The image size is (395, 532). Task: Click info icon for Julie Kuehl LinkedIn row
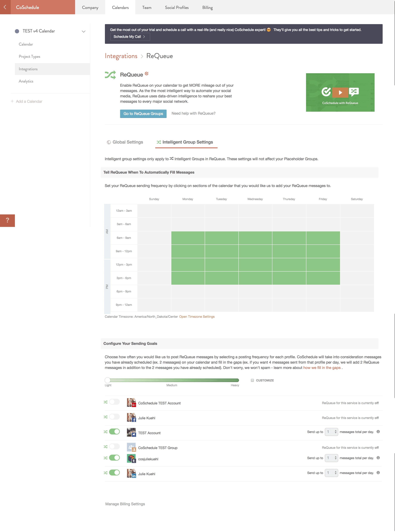[378, 473]
